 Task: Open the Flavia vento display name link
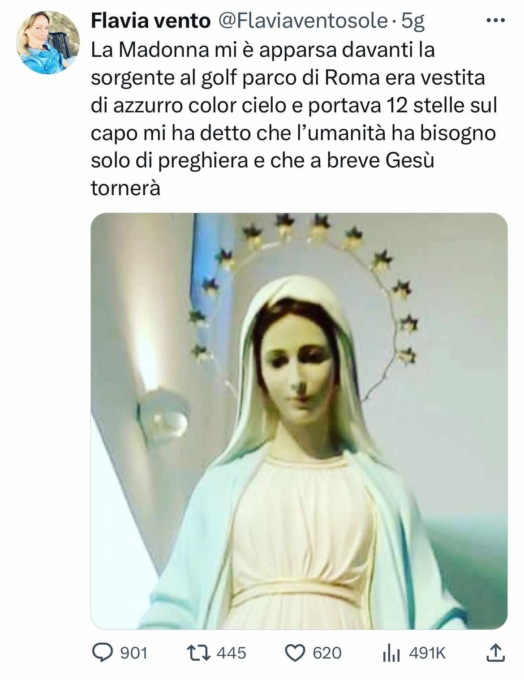point(151,21)
